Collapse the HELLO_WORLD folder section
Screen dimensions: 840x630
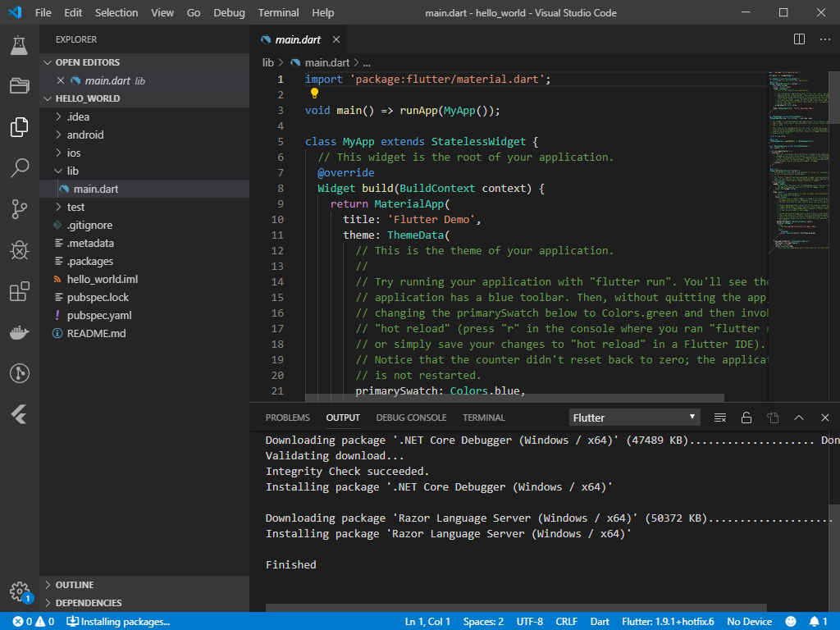144,98
